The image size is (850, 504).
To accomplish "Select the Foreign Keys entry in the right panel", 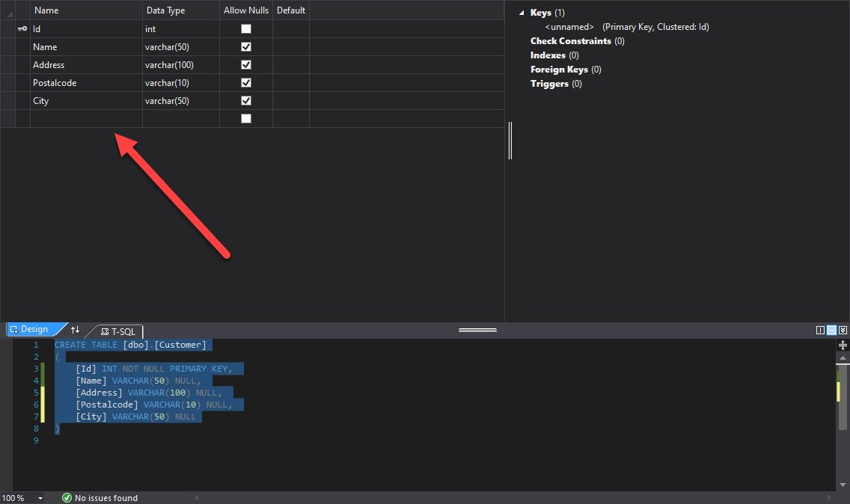I will 558,69.
